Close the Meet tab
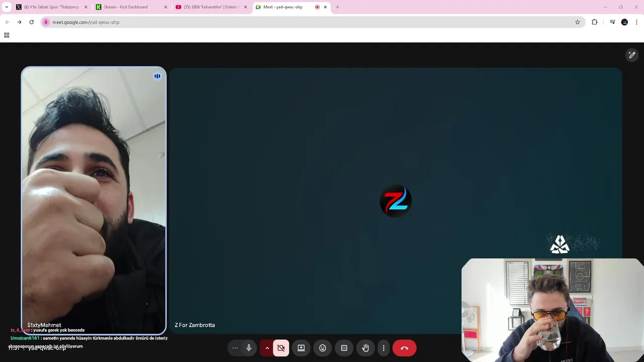The height and width of the screenshot is (362, 644). [x=325, y=7]
